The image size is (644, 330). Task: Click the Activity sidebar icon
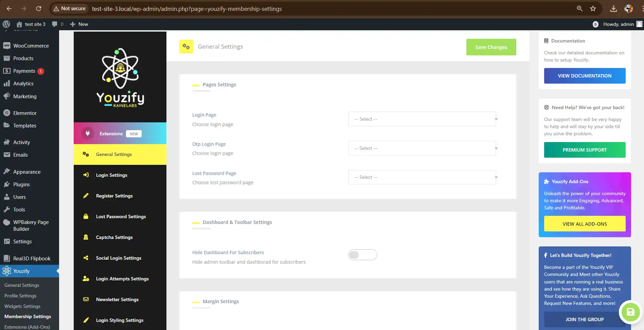[x=7, y=142]
